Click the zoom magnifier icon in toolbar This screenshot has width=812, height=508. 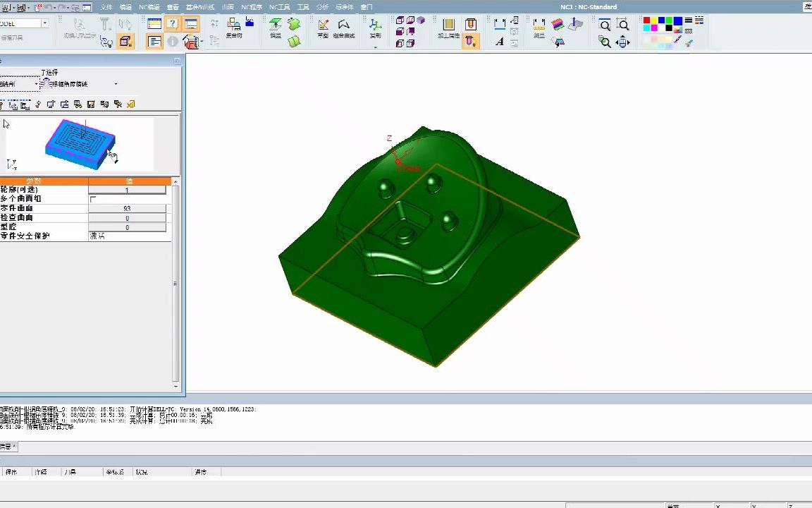point(605,25)
